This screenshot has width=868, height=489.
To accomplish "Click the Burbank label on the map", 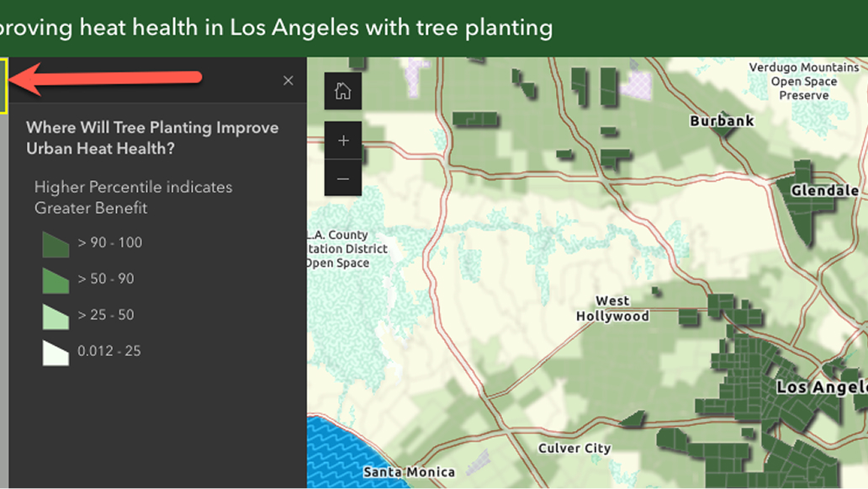I will click(722, 121).
